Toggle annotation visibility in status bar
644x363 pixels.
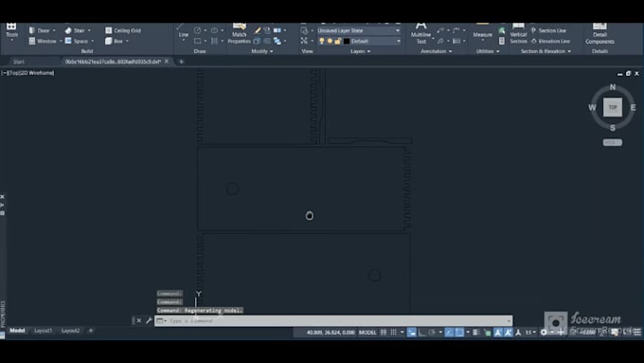point(498,332)
